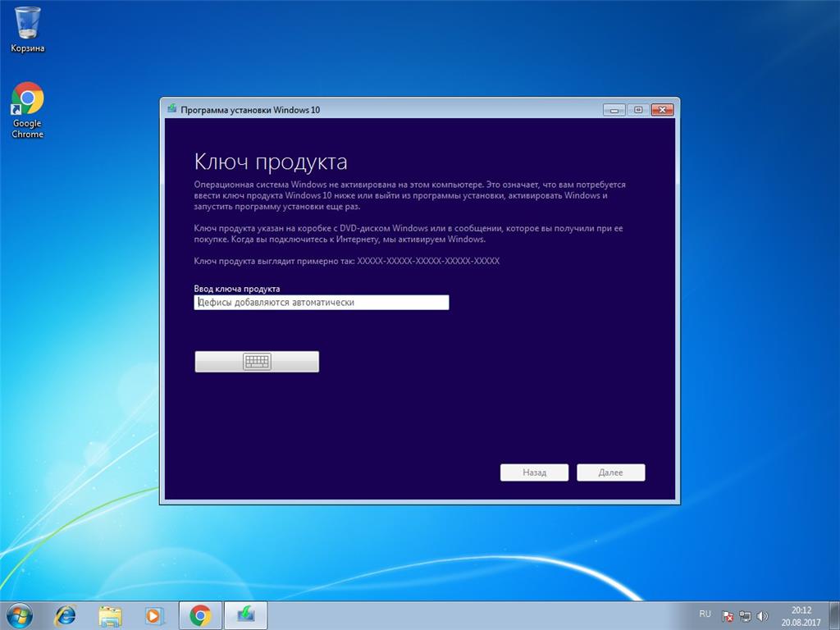This screenshot has height=630, width=840.
Task: Open Windows Media Player from the taskbar
Action: coord(153,615)
